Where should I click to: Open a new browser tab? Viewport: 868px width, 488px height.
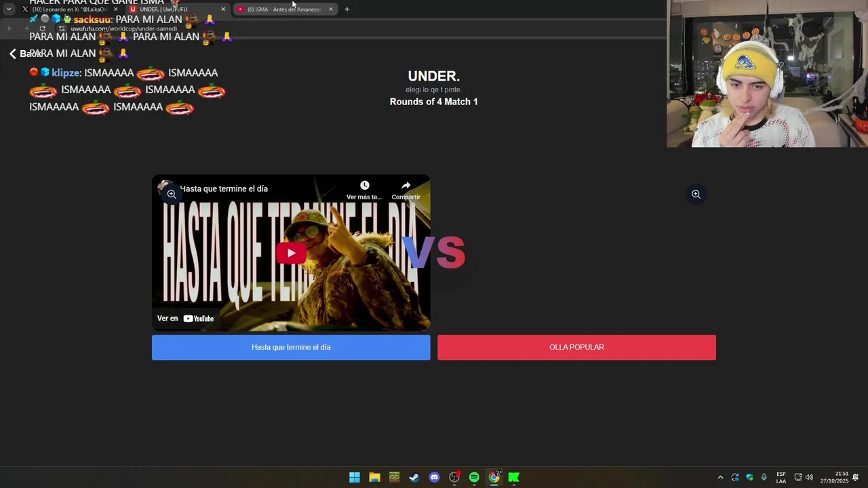(x=347, y=9)
